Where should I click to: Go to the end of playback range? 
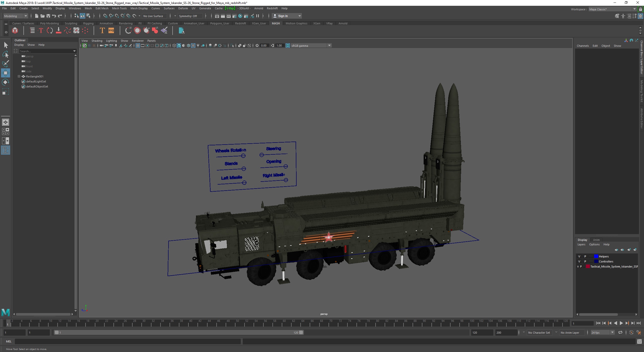coord(638,323)
